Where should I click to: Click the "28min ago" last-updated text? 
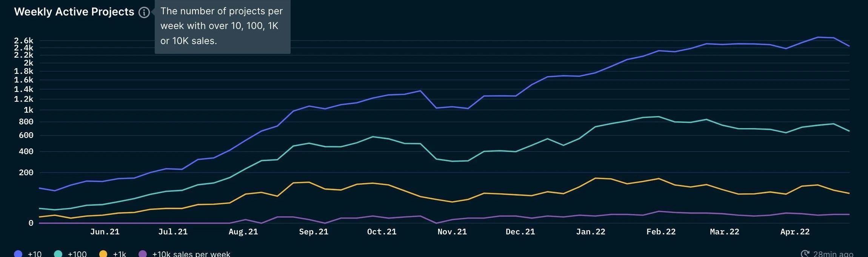tap(833, 254)
